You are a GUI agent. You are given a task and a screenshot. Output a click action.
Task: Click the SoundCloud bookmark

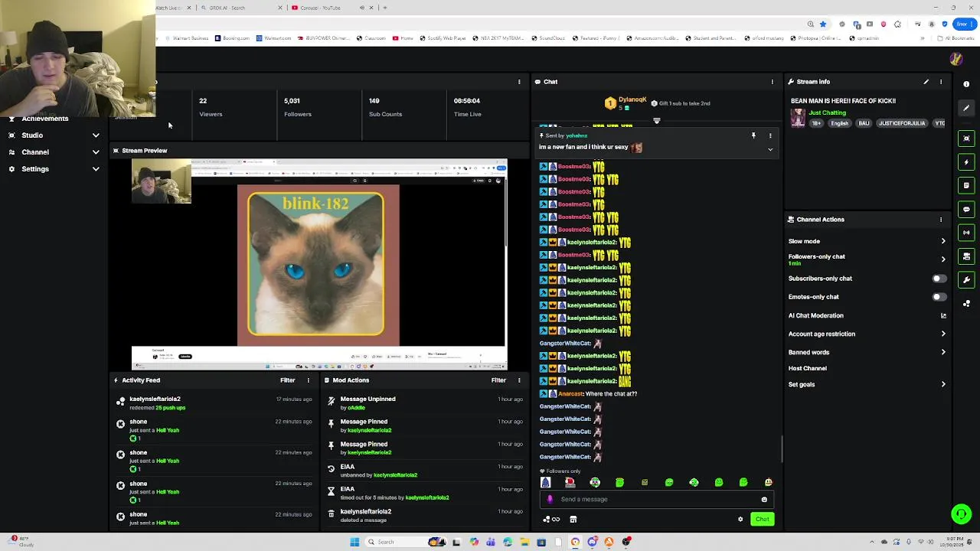pyautogui.click(x=547, y=38)
